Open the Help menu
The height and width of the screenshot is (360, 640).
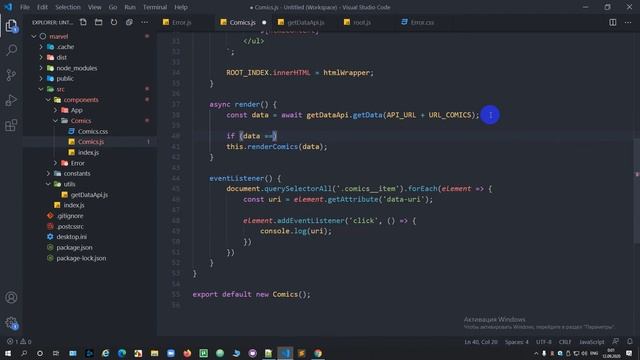pyautogui.click(x=181, y=7)
